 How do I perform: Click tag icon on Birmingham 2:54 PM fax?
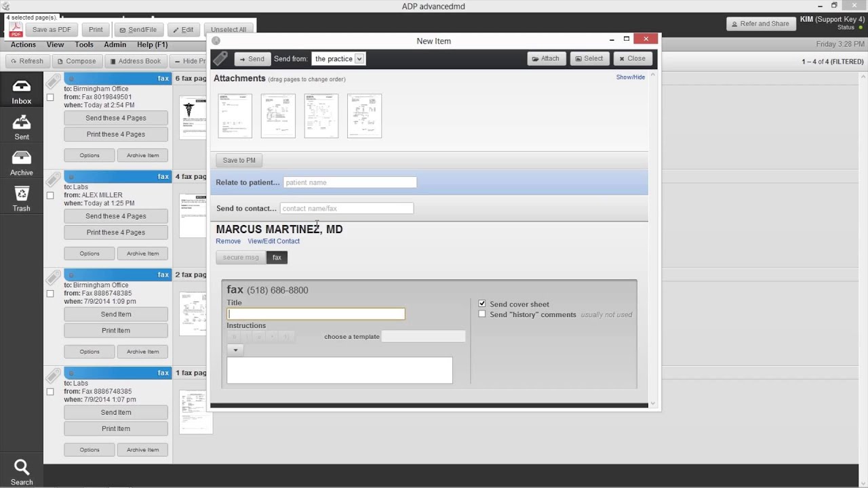click(54, 82)
